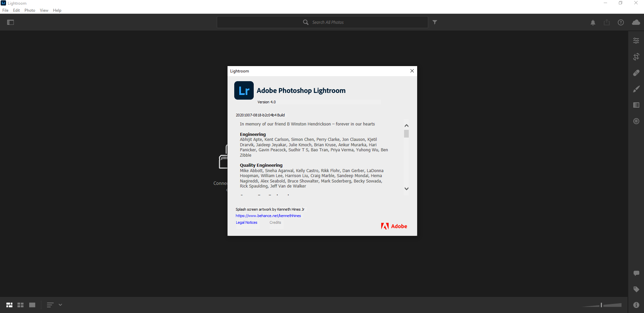644x313 pixels.
Task: Expand the sort order dropdown arrow
Action: click(60, 305)
